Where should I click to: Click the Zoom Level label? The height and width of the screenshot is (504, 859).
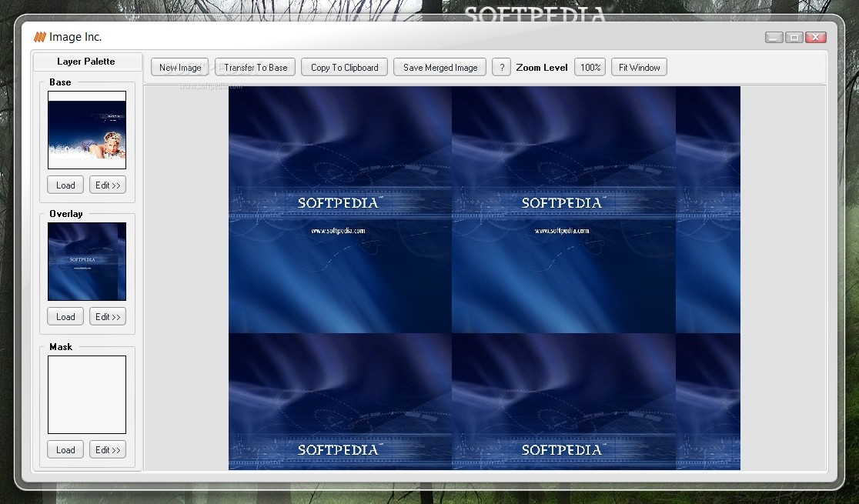tap(542, 68)
